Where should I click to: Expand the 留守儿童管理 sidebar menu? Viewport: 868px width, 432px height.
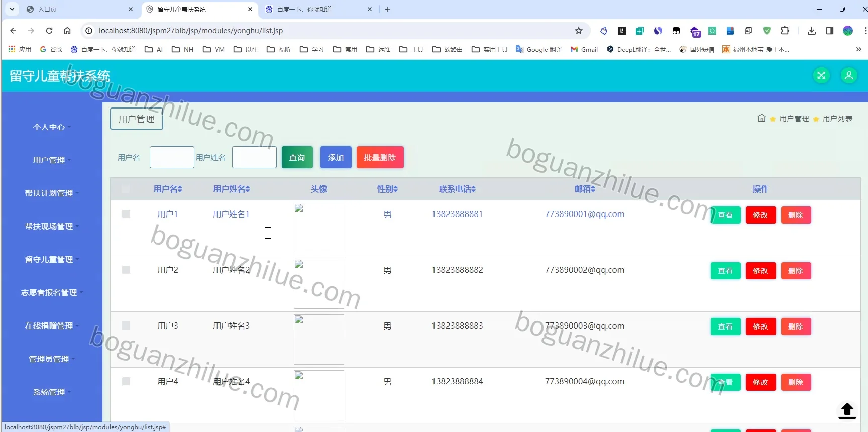52,259
